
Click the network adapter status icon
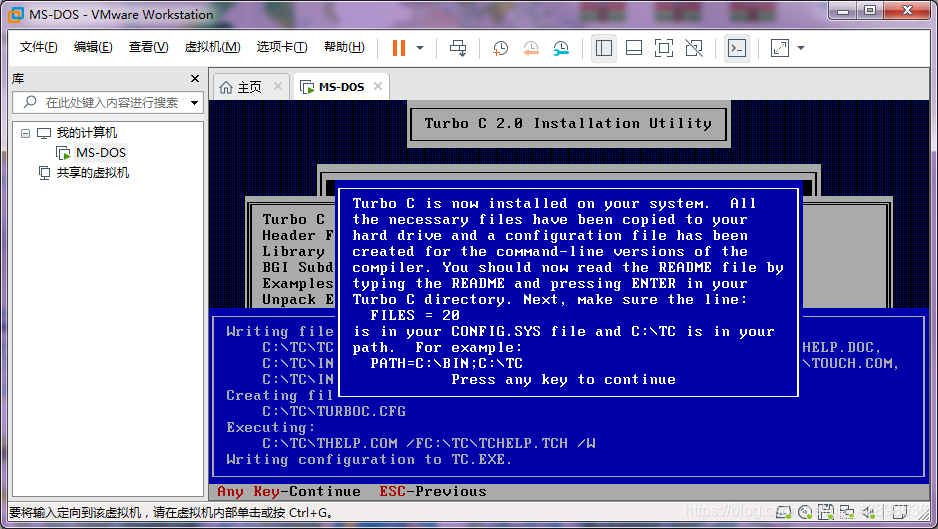(847, 512)
